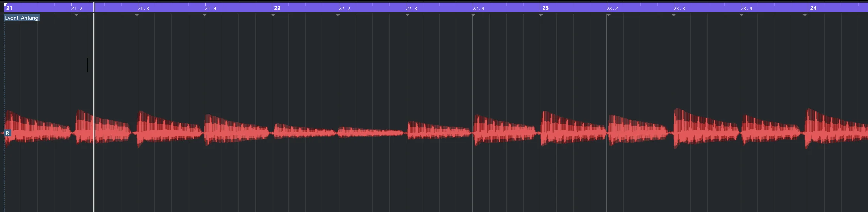Click the R marker on the waveform

[x=7, y=133]
